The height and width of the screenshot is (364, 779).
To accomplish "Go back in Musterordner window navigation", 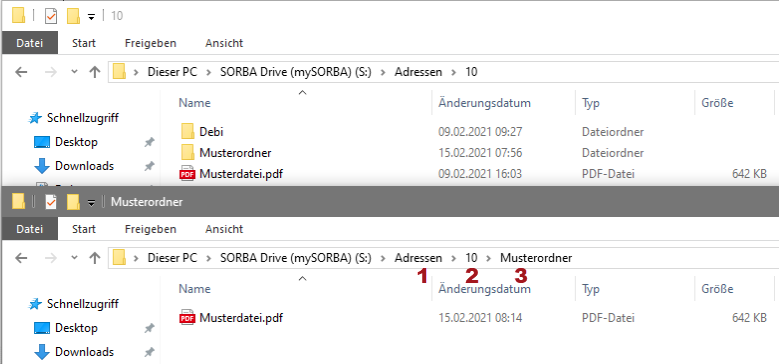I will [x=21, y=258].
